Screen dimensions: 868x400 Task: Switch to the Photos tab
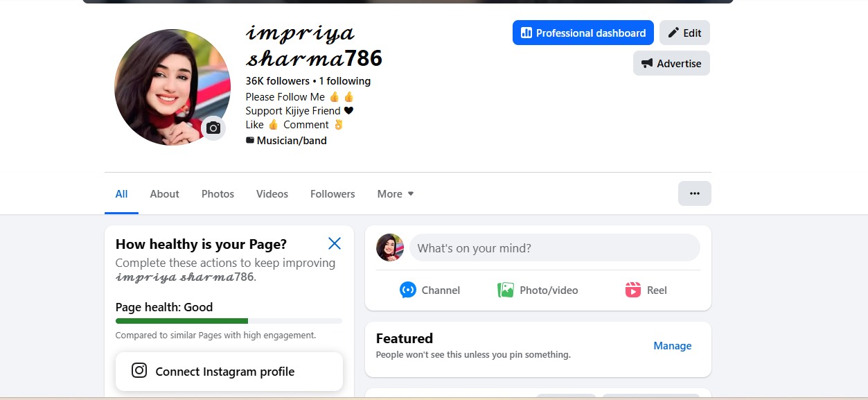pos(218,194)
